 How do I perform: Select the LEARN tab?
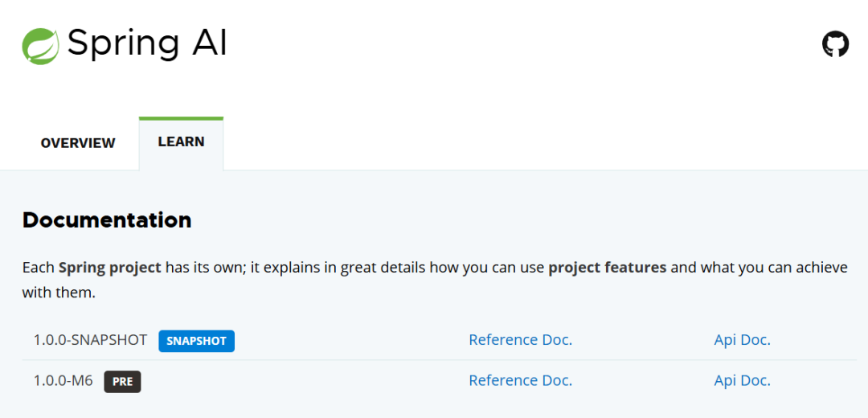tap(181, 141)
